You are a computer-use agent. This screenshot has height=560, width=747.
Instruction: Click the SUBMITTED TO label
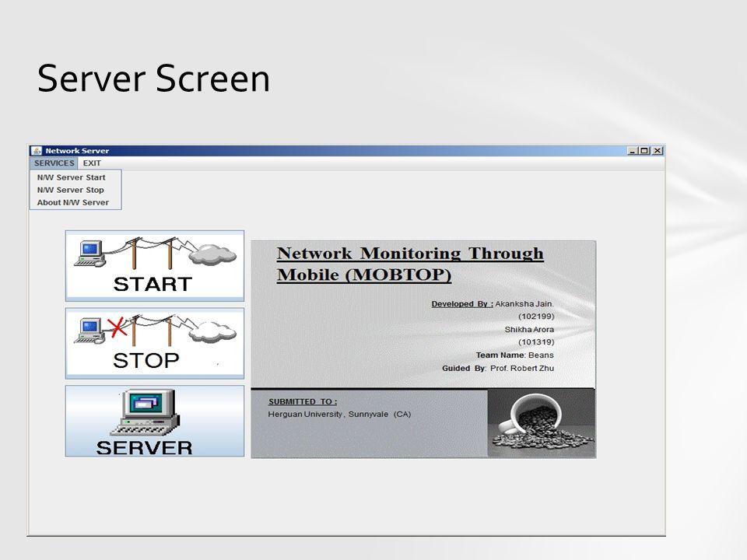[303, 401]
